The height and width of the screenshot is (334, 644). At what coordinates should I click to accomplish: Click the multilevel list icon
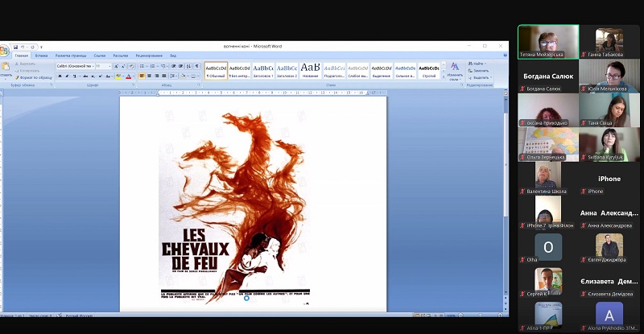pyautogui.click(x=164, y=66)
